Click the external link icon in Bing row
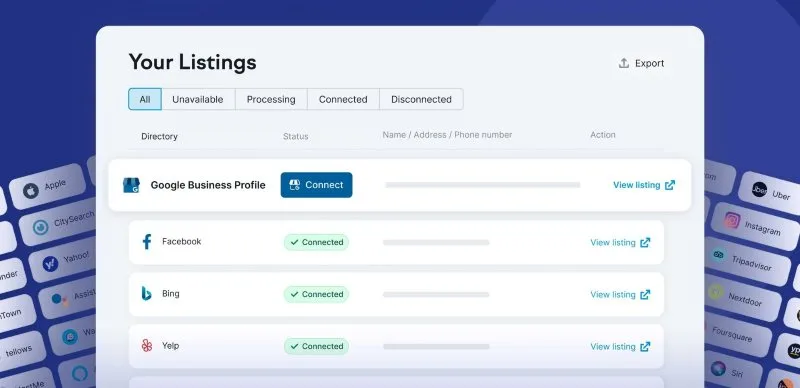 645,295
